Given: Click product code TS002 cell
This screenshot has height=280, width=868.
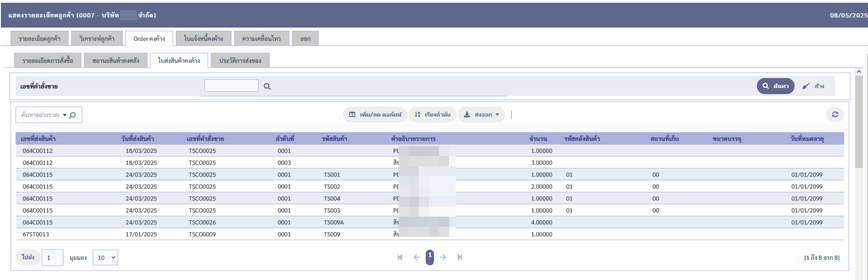Looking at the screenshot, I should 332,186.
